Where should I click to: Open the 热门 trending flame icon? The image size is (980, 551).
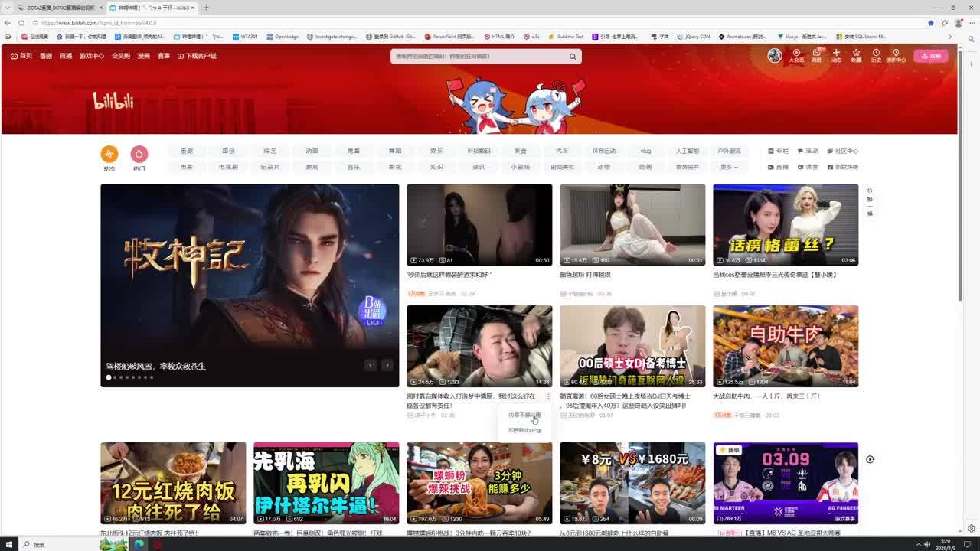point(139,155)
